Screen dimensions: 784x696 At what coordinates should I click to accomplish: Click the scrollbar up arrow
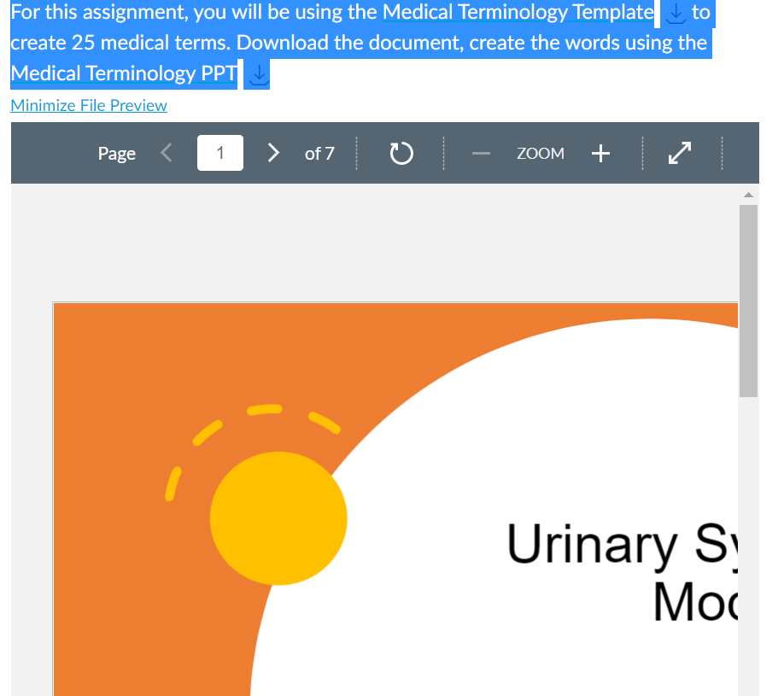[x=748, y=195]
